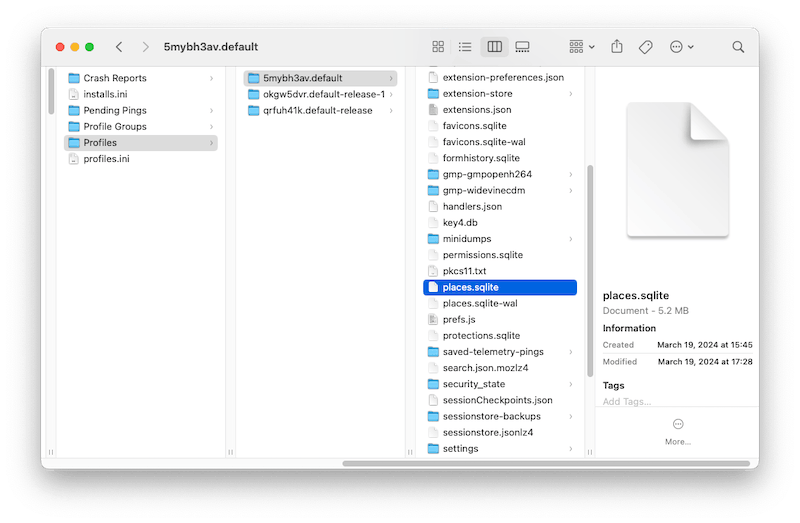Open the More actions ellipsis menu

682,47
